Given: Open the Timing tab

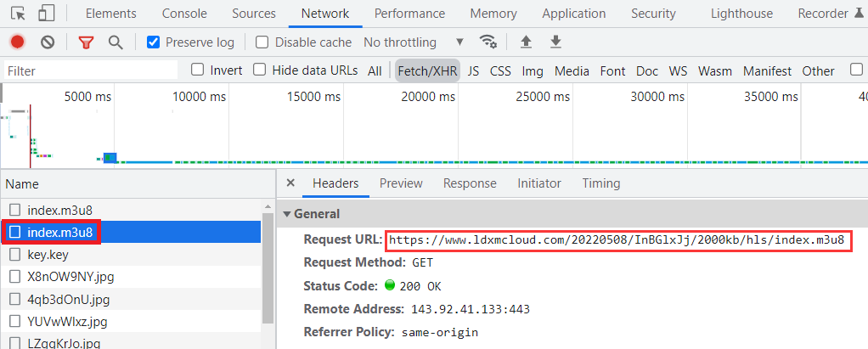Looking at the screenshot, I should [x=600, y=183].
